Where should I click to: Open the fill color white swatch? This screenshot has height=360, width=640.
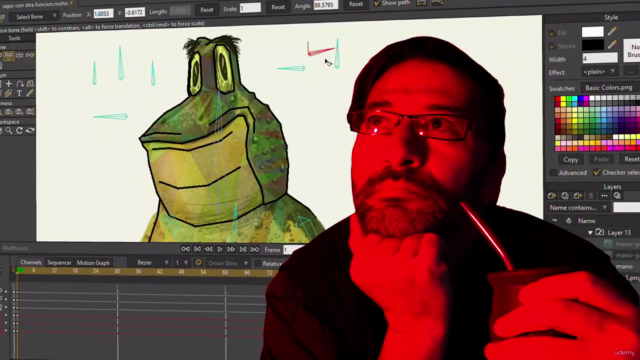[x=593, y=31]
